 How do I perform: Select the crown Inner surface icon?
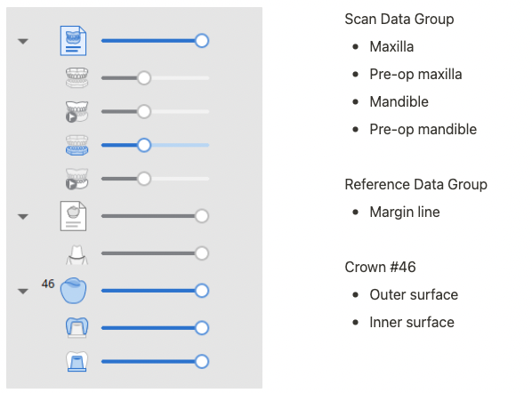[77, 362]
